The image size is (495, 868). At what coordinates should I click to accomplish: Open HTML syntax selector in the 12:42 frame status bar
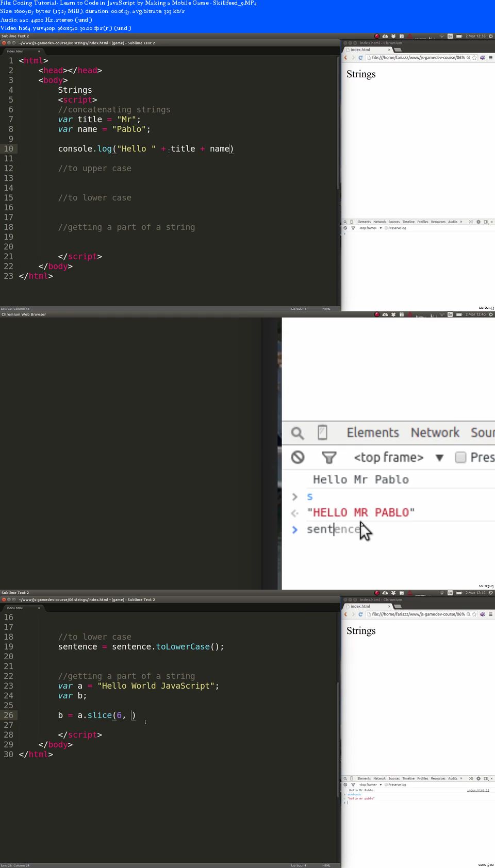326,865
